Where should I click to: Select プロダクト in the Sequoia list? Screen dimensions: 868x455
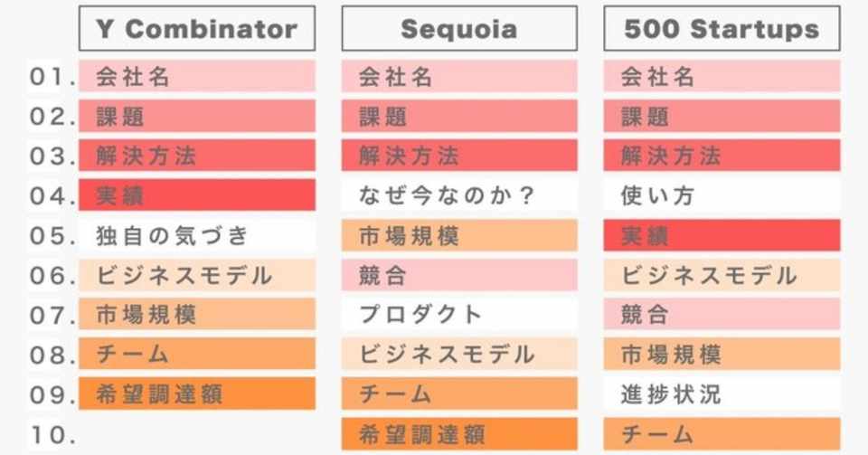[x=458, y=315]
